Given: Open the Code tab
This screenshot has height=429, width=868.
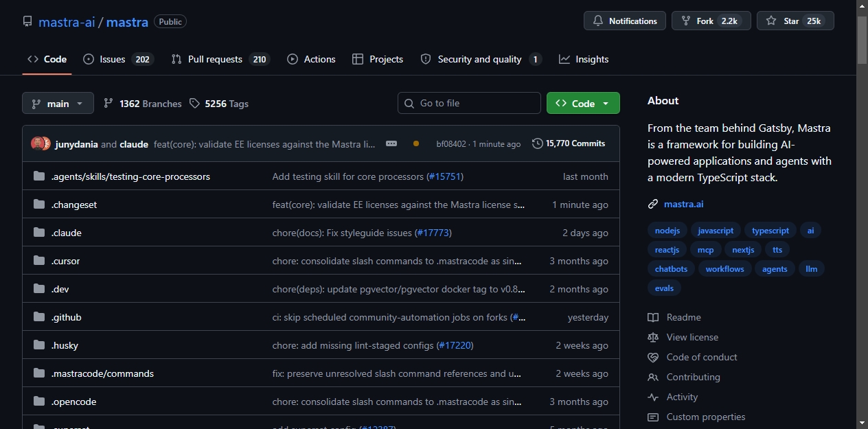Looking at the screenshot, I should point(47,59).
